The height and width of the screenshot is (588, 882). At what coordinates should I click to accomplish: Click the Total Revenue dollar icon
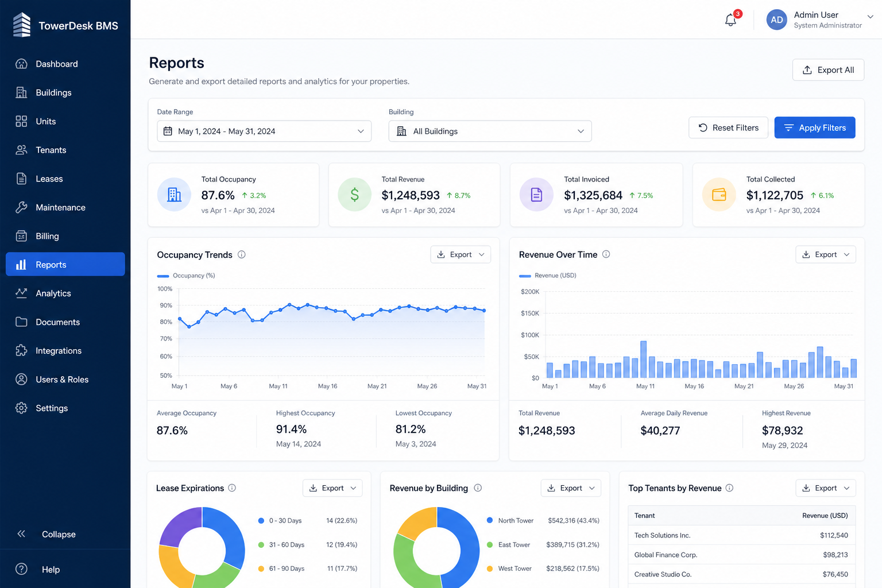point(355,195)
